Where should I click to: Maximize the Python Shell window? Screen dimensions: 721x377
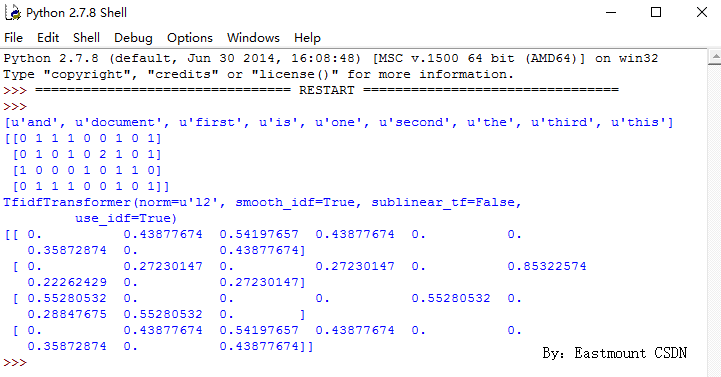click(656, 12)
